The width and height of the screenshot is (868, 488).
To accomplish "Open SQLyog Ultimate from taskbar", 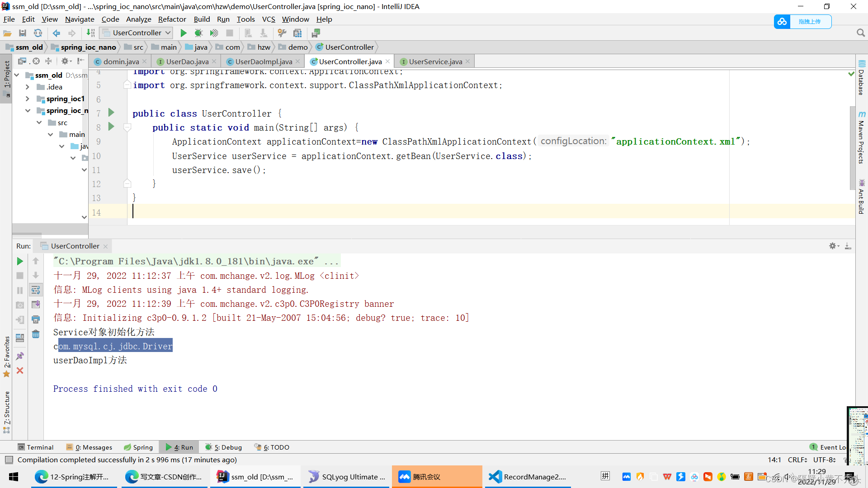I will pos(347,477).
